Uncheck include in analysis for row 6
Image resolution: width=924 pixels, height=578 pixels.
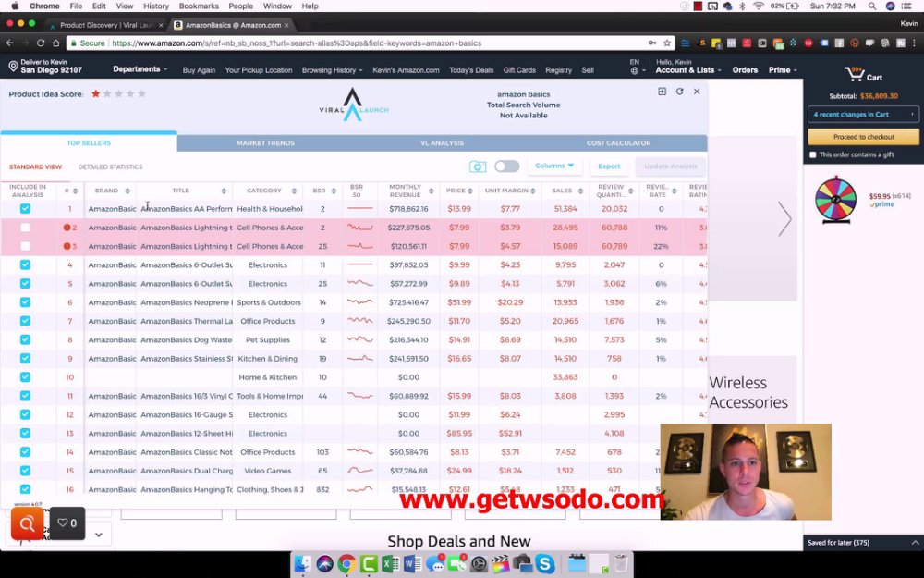(x=25, y=302)
